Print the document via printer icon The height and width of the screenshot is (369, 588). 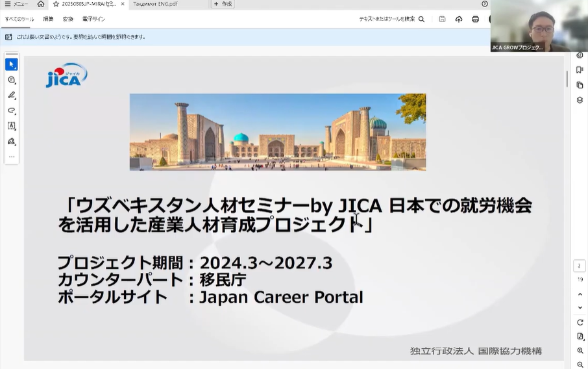pyautogui.click(x=475, y=19)
